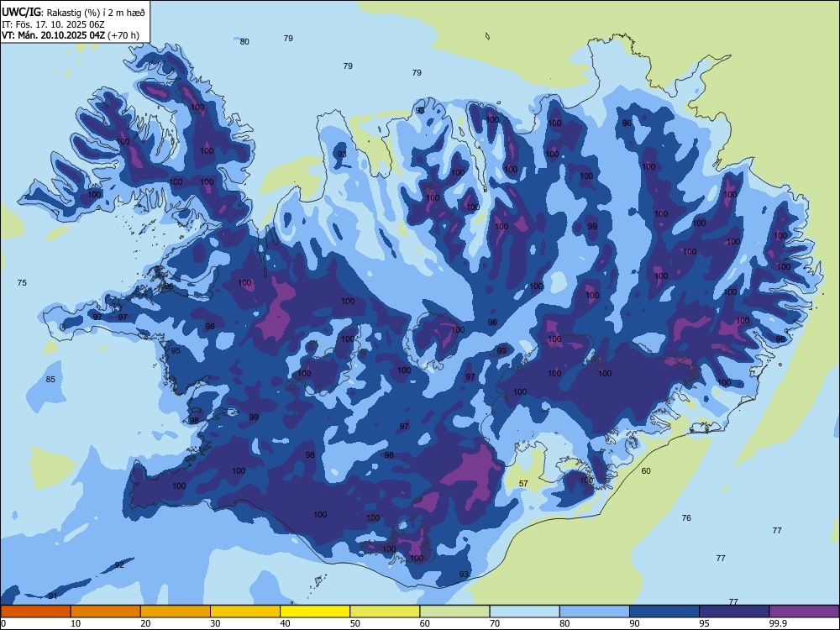840x630 pixels.
Task: Click the '60' value on the southeast coast
Action: 646,471
